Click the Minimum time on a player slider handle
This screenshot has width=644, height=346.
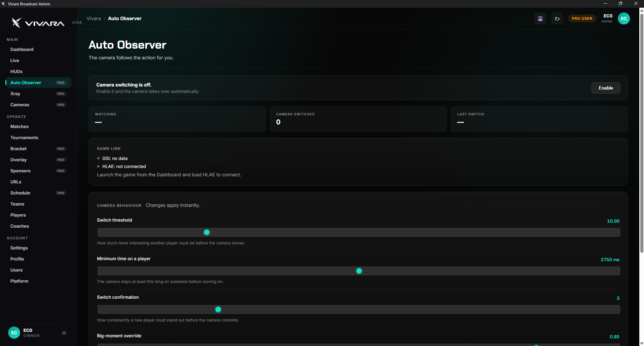click(x=359, y=271)
